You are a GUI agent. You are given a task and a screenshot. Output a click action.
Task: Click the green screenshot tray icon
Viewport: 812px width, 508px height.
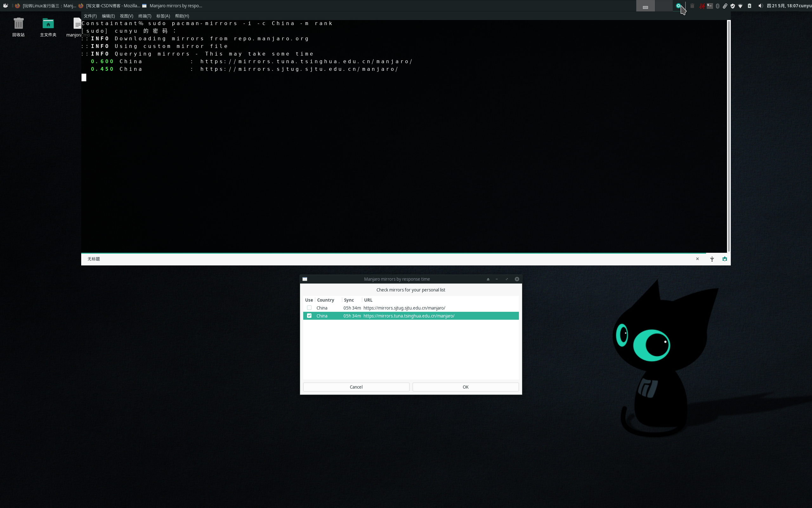(x=678, y=6)
